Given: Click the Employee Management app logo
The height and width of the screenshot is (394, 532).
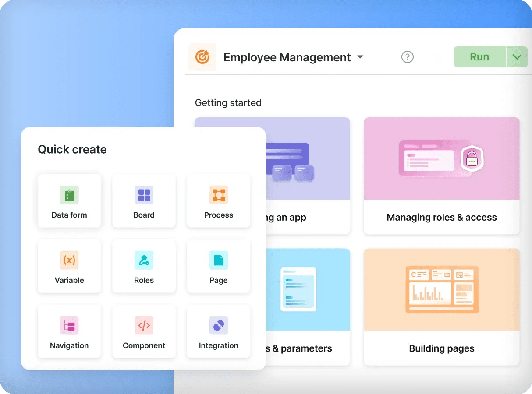Looking at the screenshot, I should (x=202, y=57).
